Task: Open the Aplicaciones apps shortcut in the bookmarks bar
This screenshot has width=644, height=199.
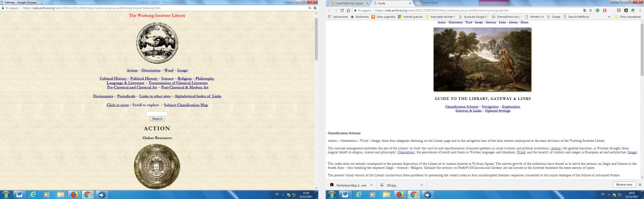Action: pyautogui.click(x=338, y=17)
